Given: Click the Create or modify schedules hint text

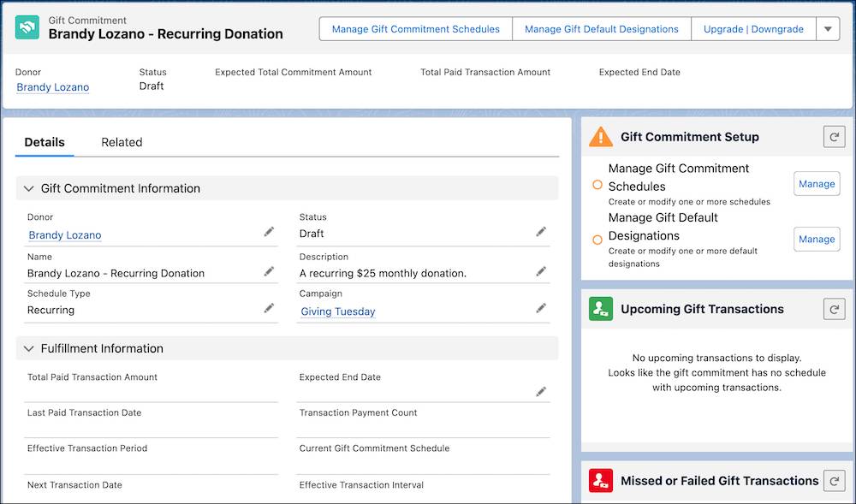Looking at the screenshot, I should click(x=689, y=202).
